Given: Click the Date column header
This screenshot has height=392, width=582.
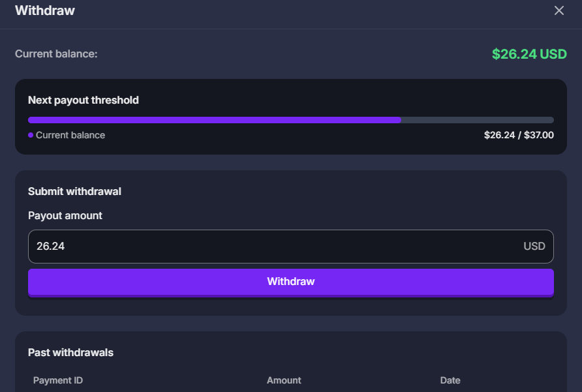Looking at the screenshot, I should click(450, 380).
